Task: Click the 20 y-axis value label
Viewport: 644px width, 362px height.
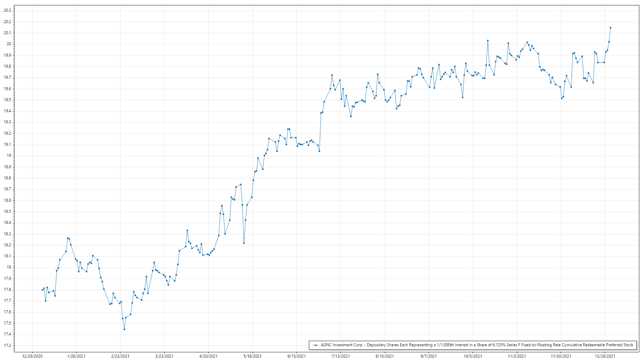Action: [9, 44]
